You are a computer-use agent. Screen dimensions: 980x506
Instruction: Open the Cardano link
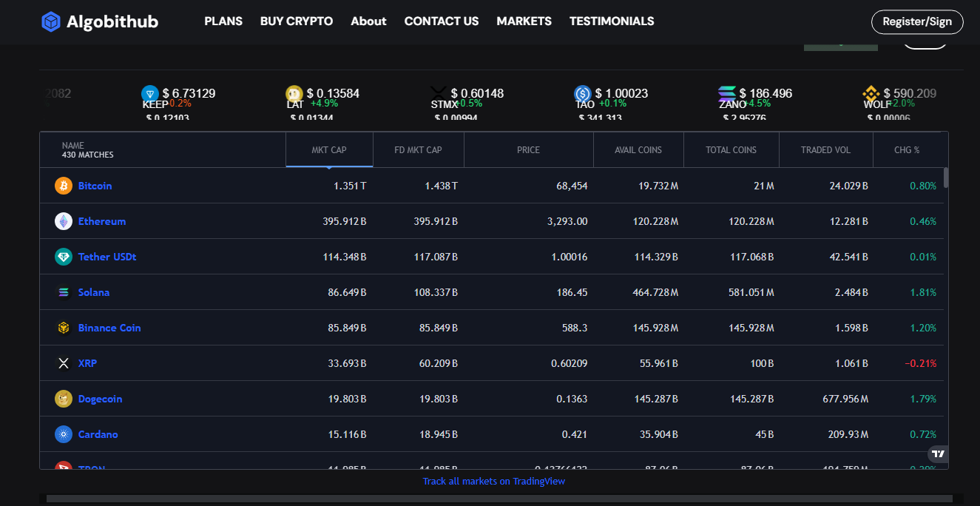pos(98,434)
